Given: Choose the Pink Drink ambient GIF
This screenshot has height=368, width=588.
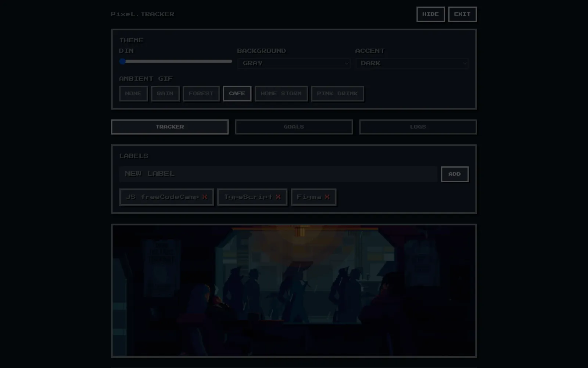Looking at the screenshot, I should (337, 93).
